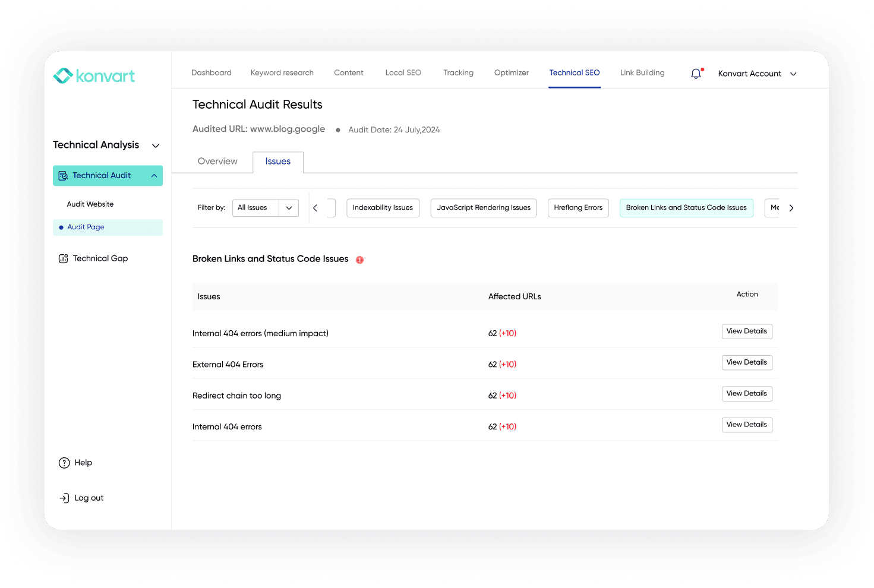
Task: Open notifications via the bell icon
Action: point(696,73)
